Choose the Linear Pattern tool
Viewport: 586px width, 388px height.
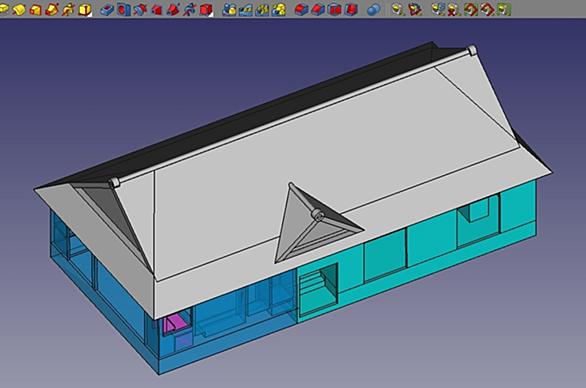click(x=246, y=9)
